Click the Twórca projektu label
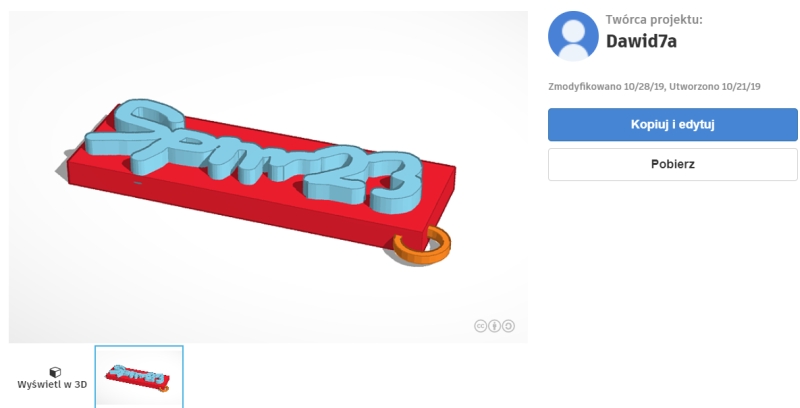Viewport: 800px width, 408px height. pos(654,19)
